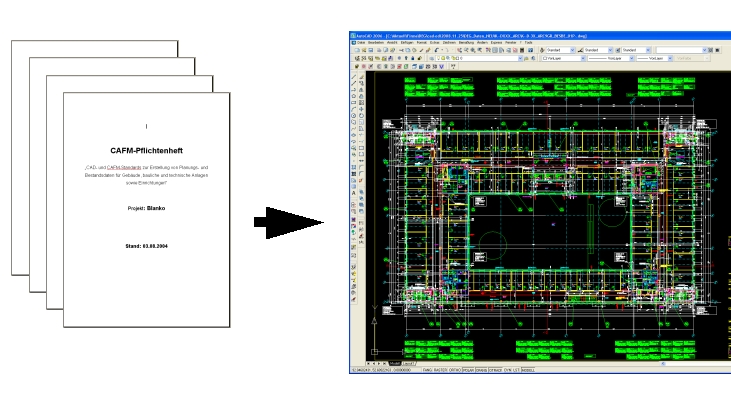Select the Rotate modify tool
Viewport: 731px width, 395px height.
[x=361, y=115]
